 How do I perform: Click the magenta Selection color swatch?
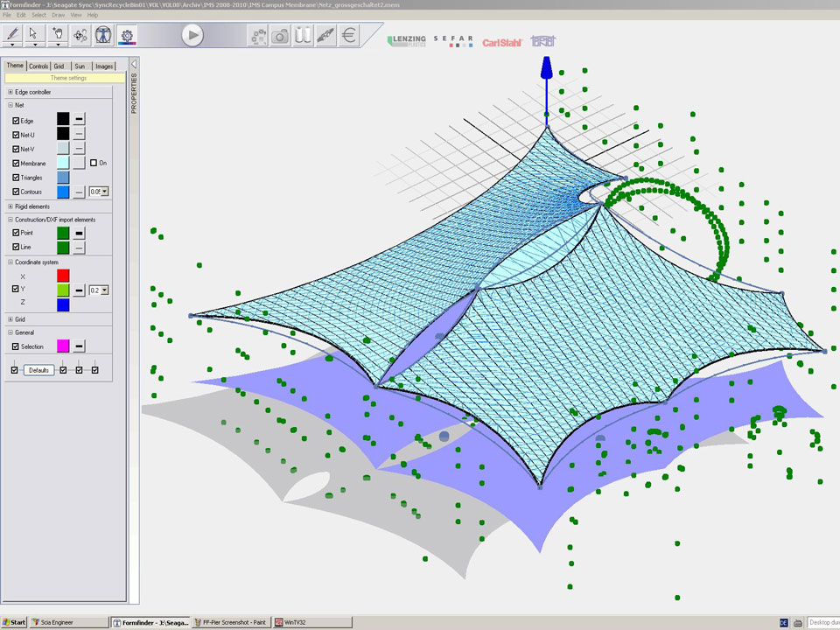(x=63, y=346)
